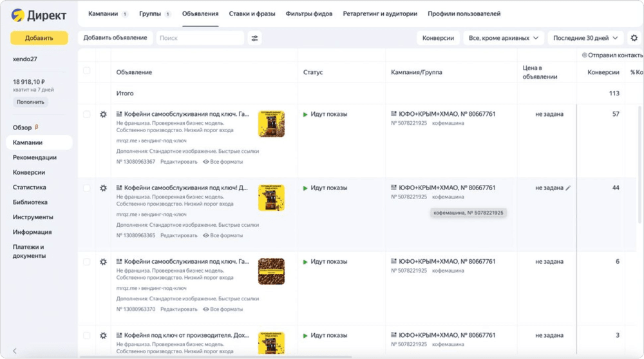
Task: Switch to Группы tab
Action: click(x=155, y=14)
